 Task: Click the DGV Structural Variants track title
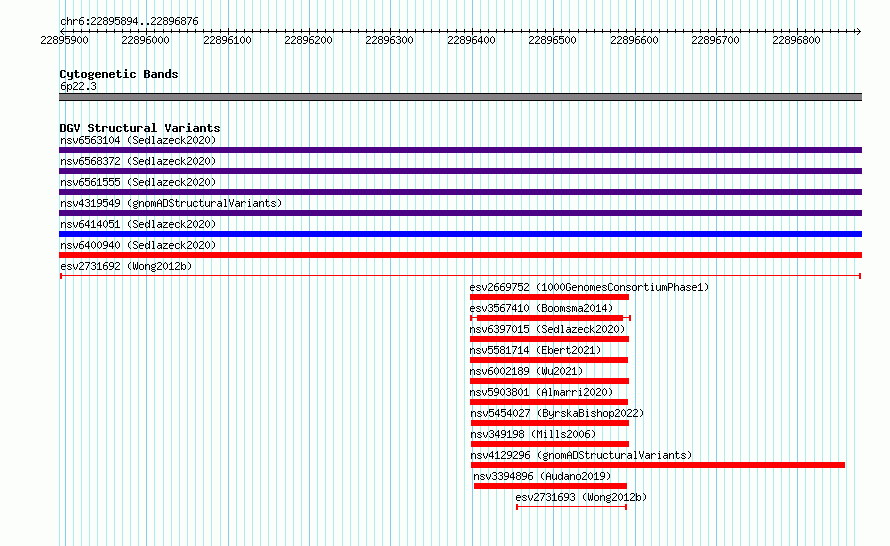coord(140,128)
